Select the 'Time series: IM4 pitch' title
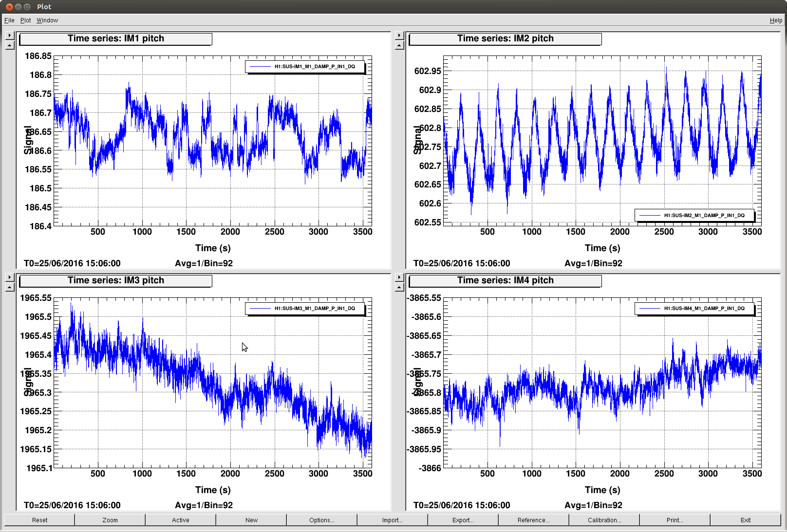787x532 pixels. (505, 280)
